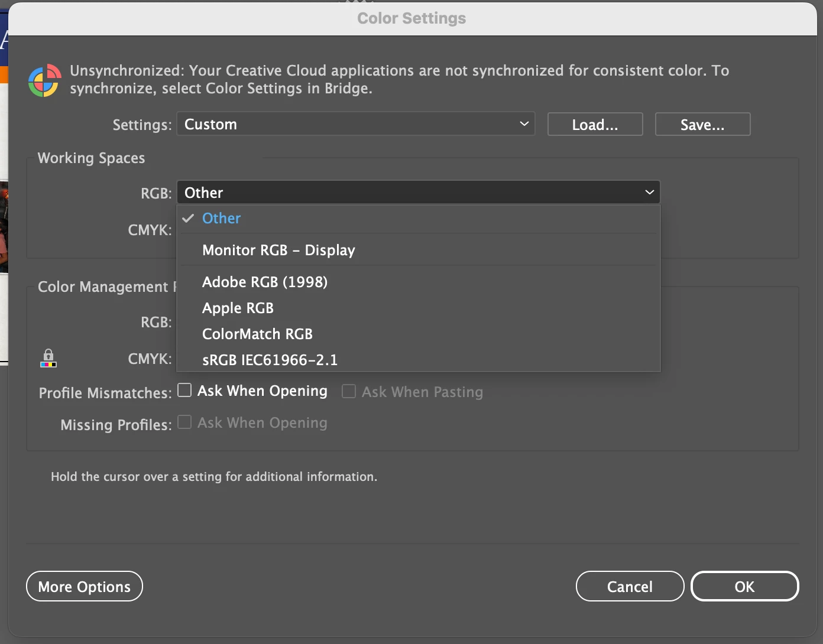This screenshot has height=644, width=823.
Task: Select the checked Other option
Action: tap(418, 219)
